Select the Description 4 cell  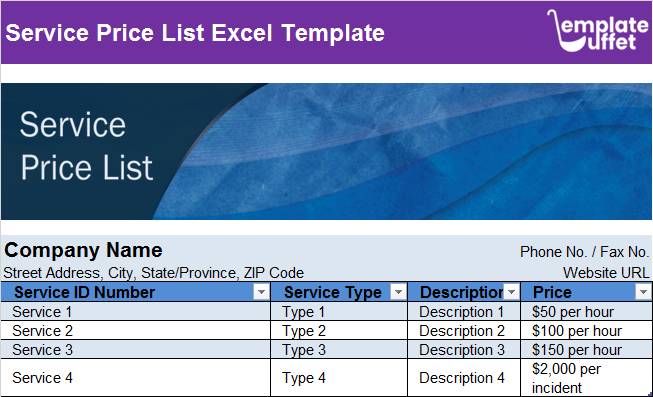(464, 378)
